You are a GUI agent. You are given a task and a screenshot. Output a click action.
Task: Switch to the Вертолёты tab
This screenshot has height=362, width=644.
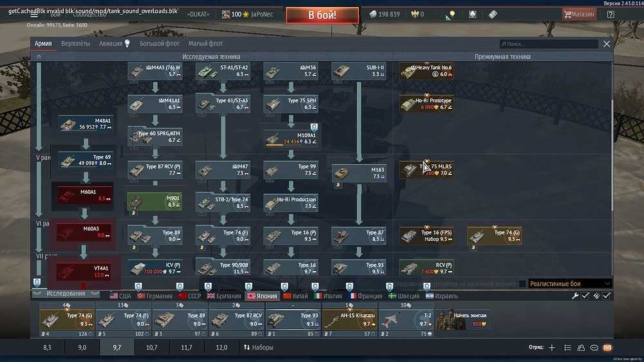[x=75, y=44]
